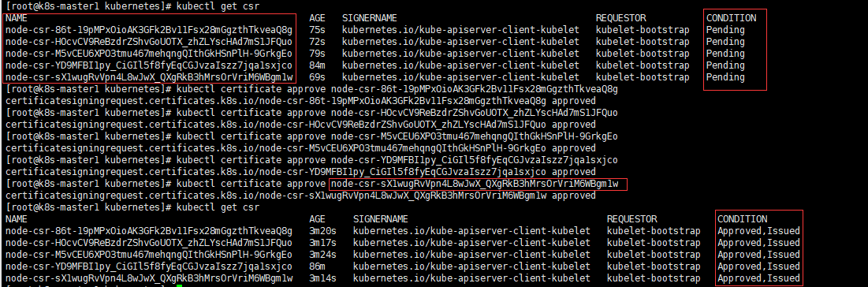Click the NAME header in the Pending table
The height and width of the screenshot is (287, 868).
pyautogui.click(x=16, y=18)
